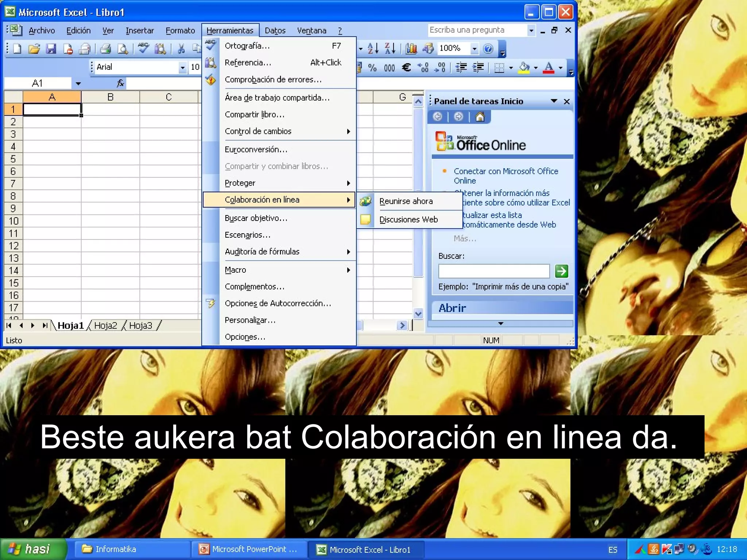Expand the Macro submenu

point(279,270)
